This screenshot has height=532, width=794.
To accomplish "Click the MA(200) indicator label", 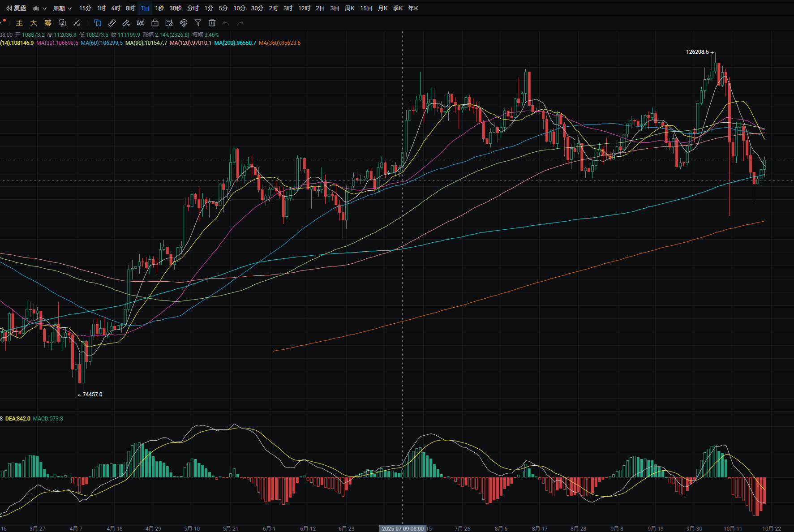I will click(235, 43).
